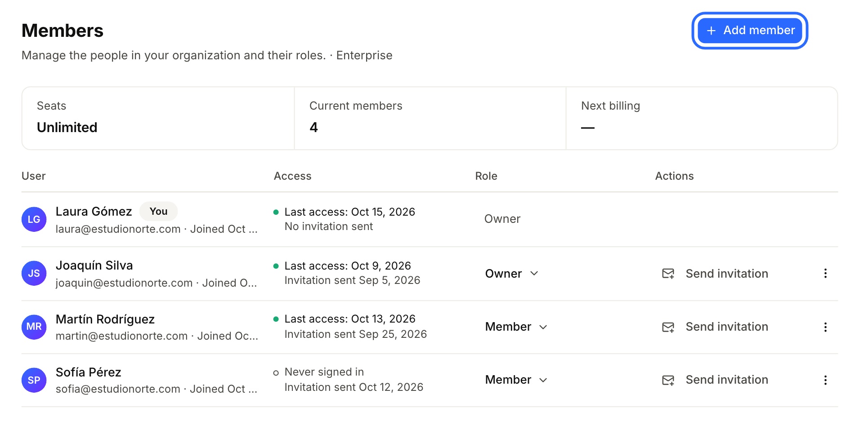This screenshot has height=425, width=868.
Task: Click the email sofia@estudionorte.com
Action: (x=118, y=389)
